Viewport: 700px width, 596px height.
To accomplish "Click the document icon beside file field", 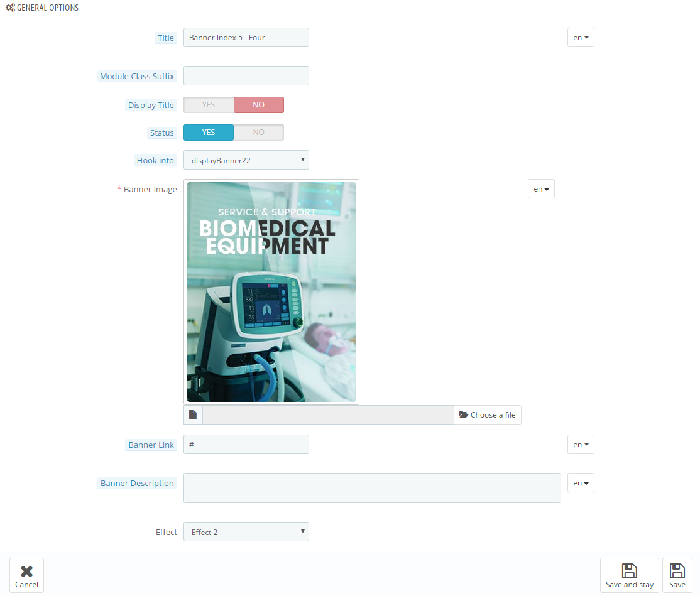I will point(193,415).
